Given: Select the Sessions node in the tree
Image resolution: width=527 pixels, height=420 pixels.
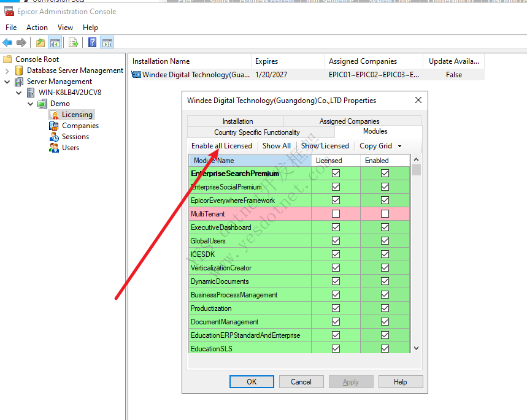Looking at the screenshot, I should [x=75, y=137].
